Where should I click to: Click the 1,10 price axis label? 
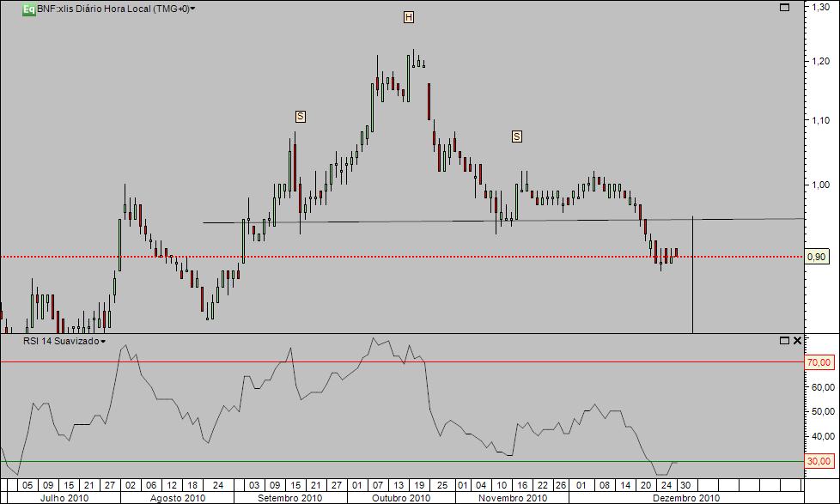tap(821, 120)
